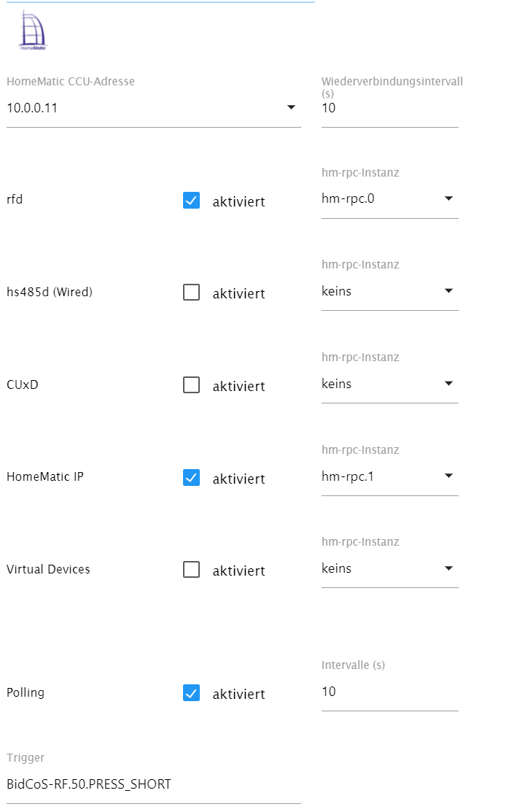Screen dimensions: 525x812
Task: Enable the hs485d (Wired) checkbox
Action: tap(192, 293)
